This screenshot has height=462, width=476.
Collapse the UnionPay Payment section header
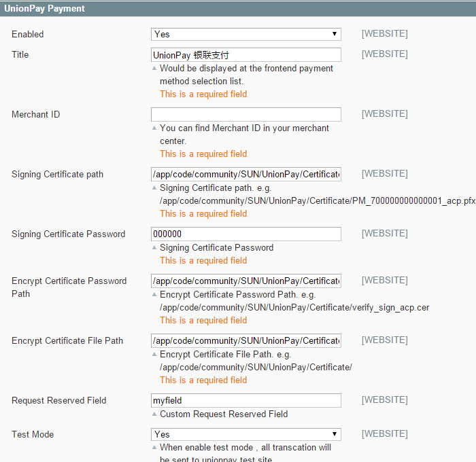pos(45,9)
